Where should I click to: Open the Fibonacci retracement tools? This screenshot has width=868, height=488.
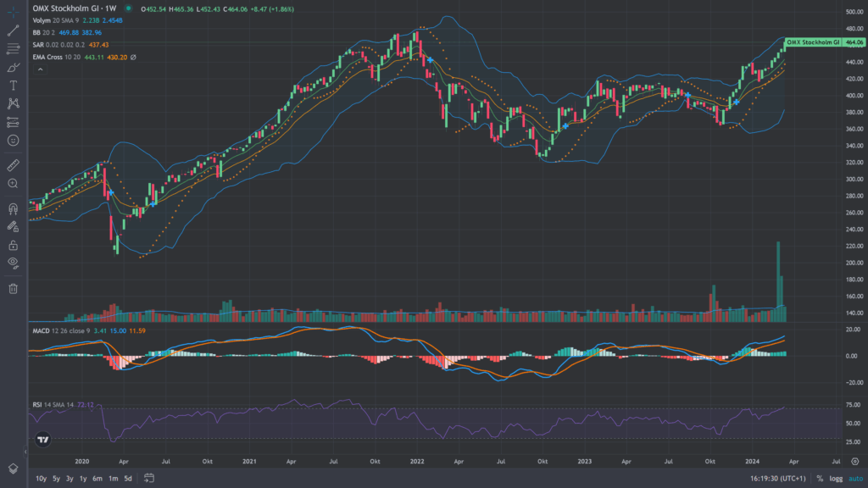point(13,48)
